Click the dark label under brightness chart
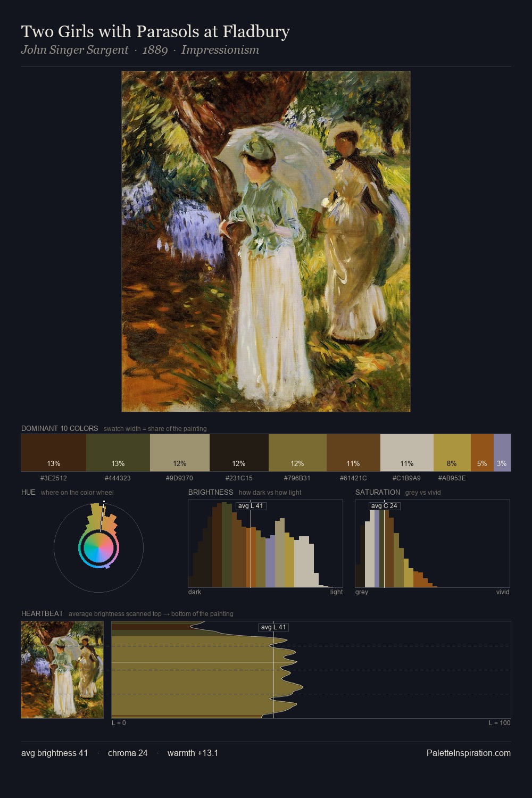This screenshot has height=798, width=532. click(x=195, y=592)
